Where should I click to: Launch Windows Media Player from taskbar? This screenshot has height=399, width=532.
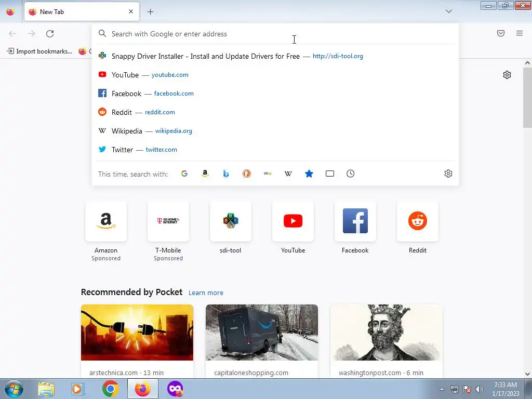[x=78, y=389]
